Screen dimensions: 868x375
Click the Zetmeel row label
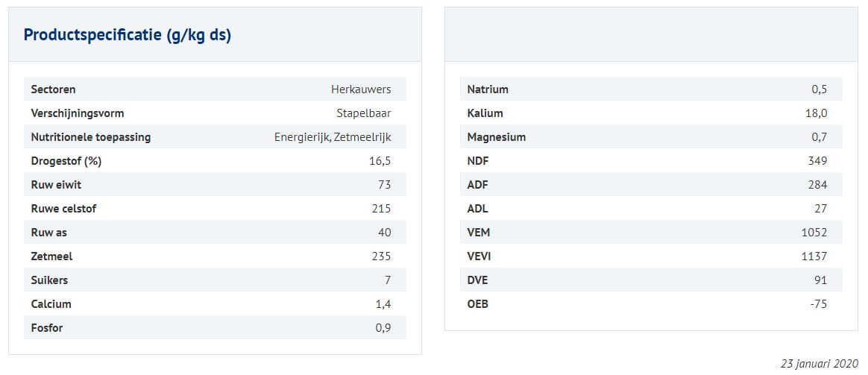[51, 256]
